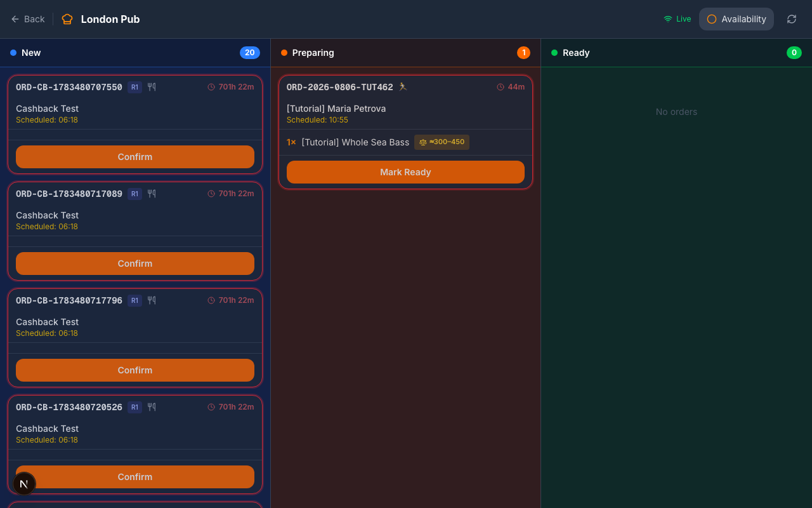Toggle the Availability button

pos(737,19)
